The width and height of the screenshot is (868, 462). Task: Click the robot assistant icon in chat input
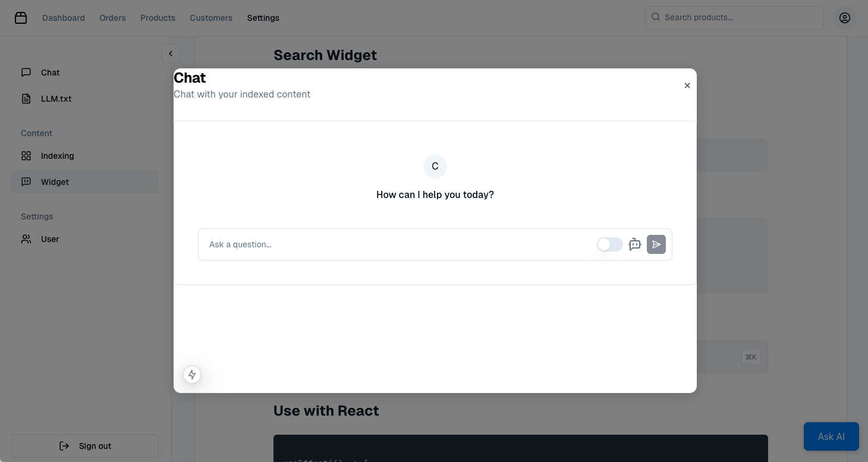(635, 244)
